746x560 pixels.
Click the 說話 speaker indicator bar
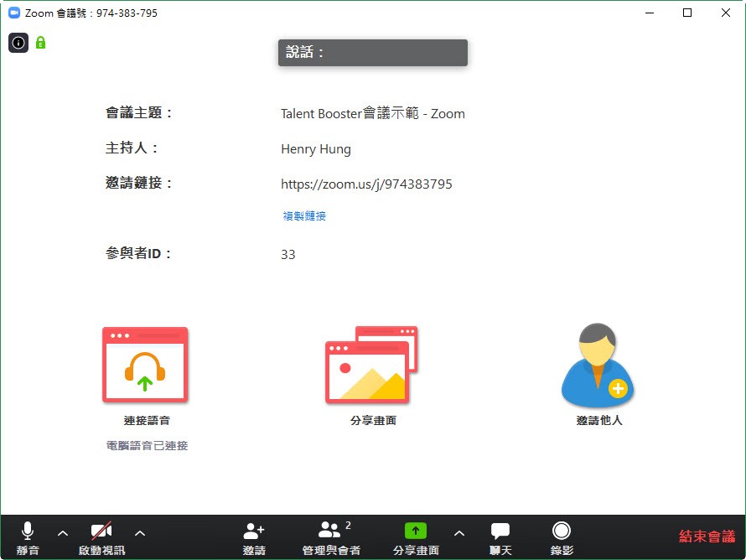(x=373, y=52)
